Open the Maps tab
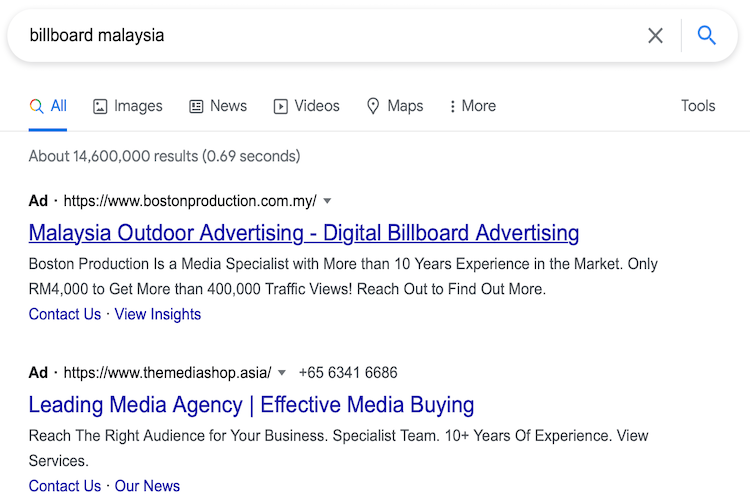The image size is (750, 500). click(x=395, y=106)
